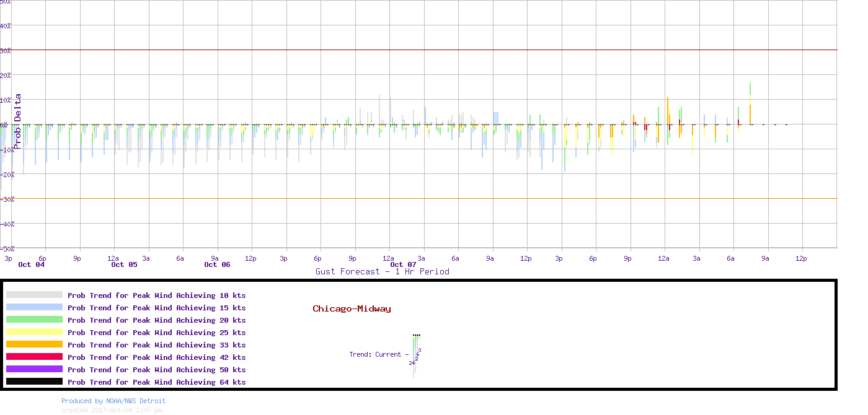
Task: Click the orange 33 kts legend swatch
Action: [34, 344]
